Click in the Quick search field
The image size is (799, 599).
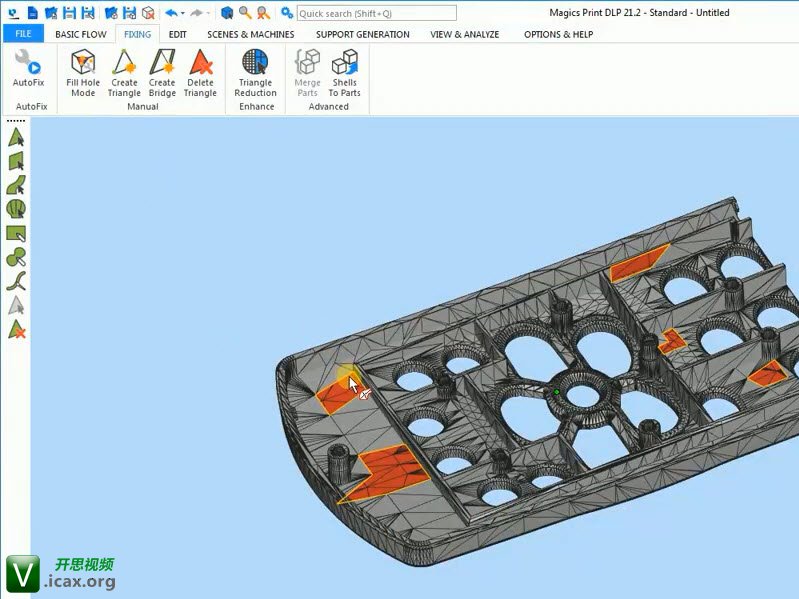point(375,13)
